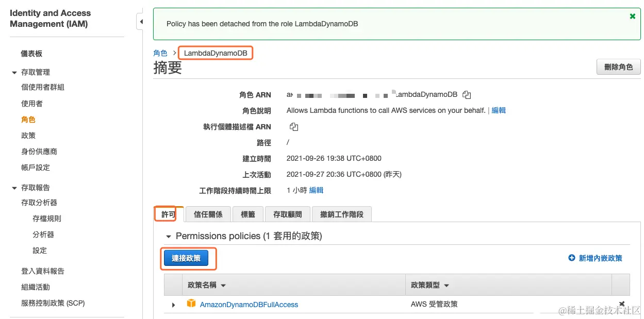Open the 存取顧問 tab
644x319 pixels.
tap(288, 214)
